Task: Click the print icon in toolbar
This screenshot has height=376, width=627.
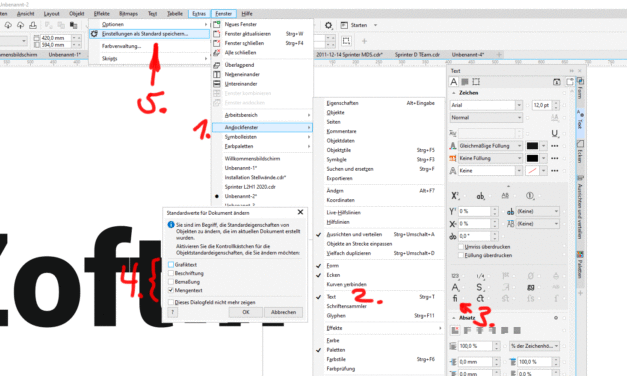Action: (33, 25)
